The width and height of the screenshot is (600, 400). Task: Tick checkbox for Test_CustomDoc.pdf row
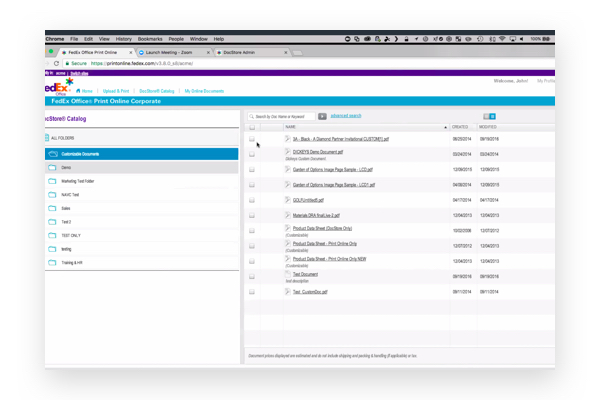tap(252, 292)
